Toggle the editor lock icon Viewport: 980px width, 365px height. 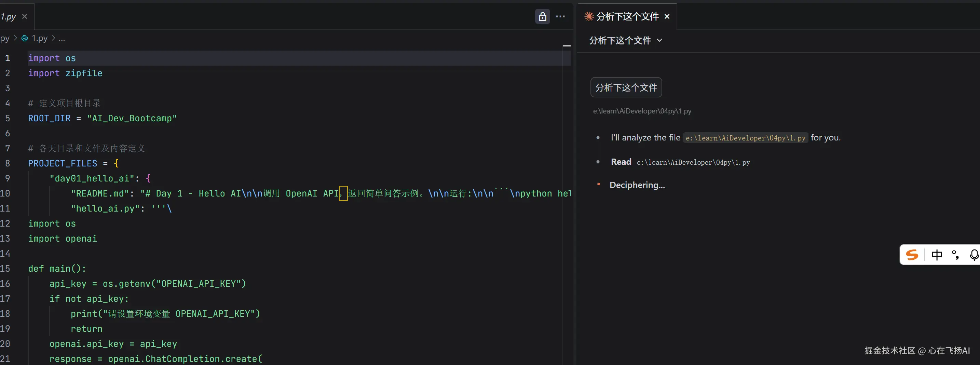(x=543, y=16)
